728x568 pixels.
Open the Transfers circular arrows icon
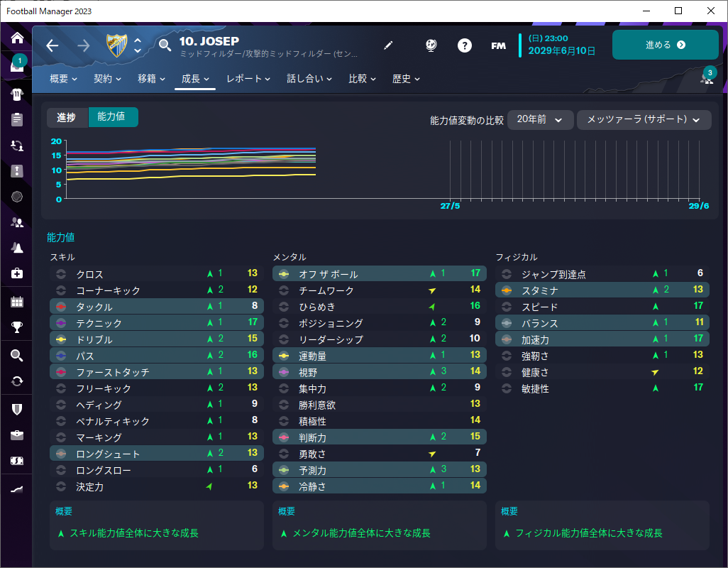[x=17, y=381]
